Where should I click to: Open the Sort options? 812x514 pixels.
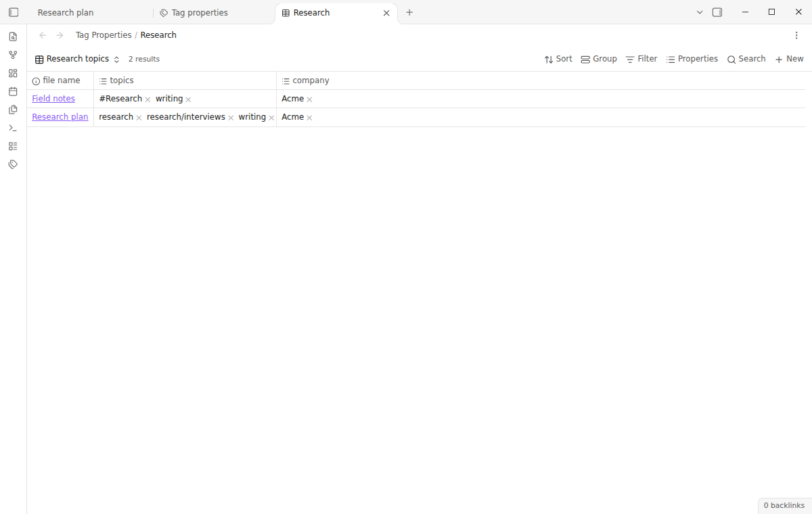(558, 60)
